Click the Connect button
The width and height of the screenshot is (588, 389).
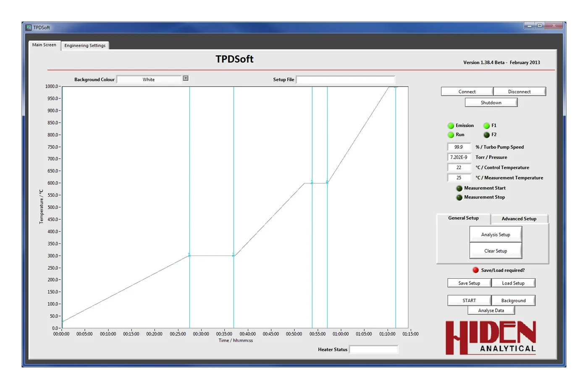[x=467, y=91]
